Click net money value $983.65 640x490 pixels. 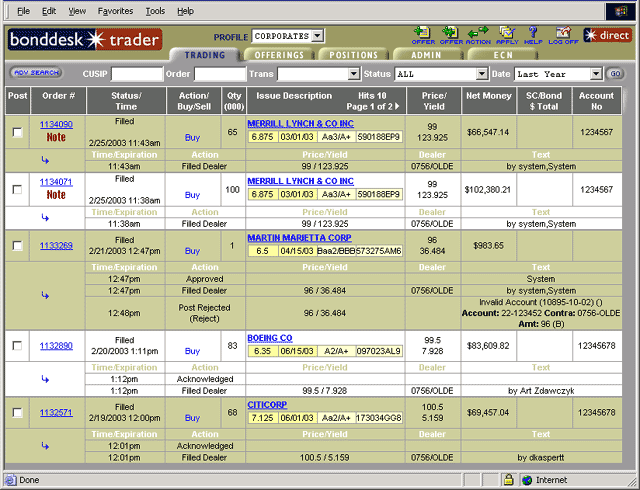click(488, 245)
